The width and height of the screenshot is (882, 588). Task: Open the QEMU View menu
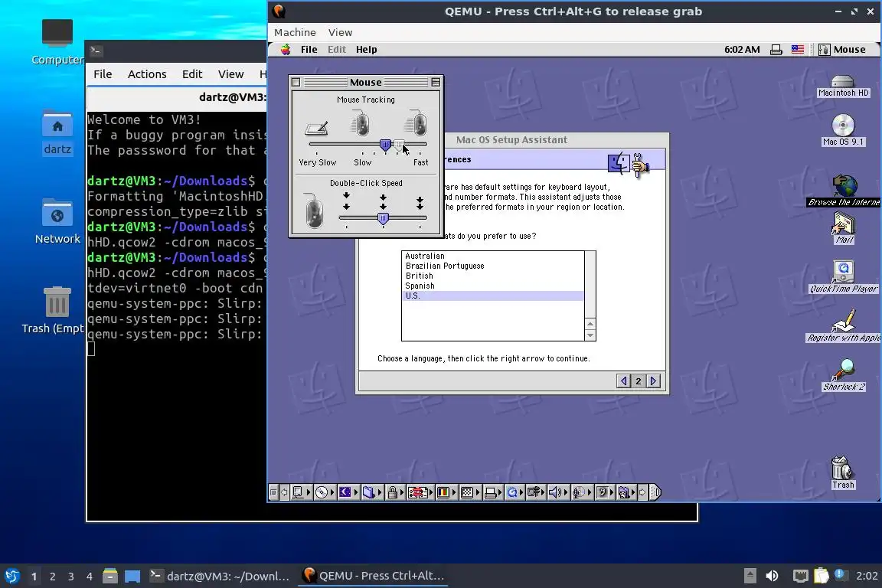click(340, 33)
